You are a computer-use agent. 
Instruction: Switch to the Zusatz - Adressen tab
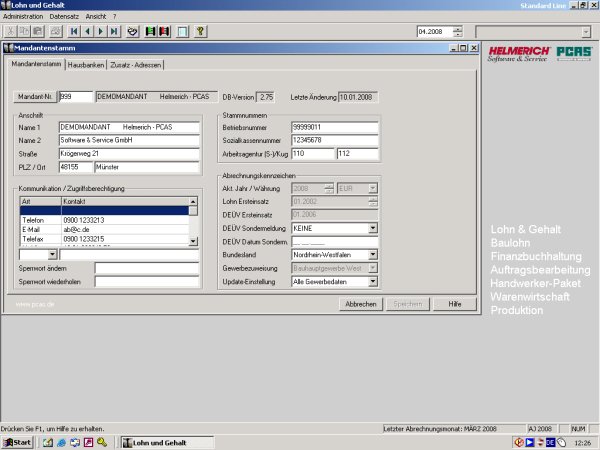coord(135,65)
